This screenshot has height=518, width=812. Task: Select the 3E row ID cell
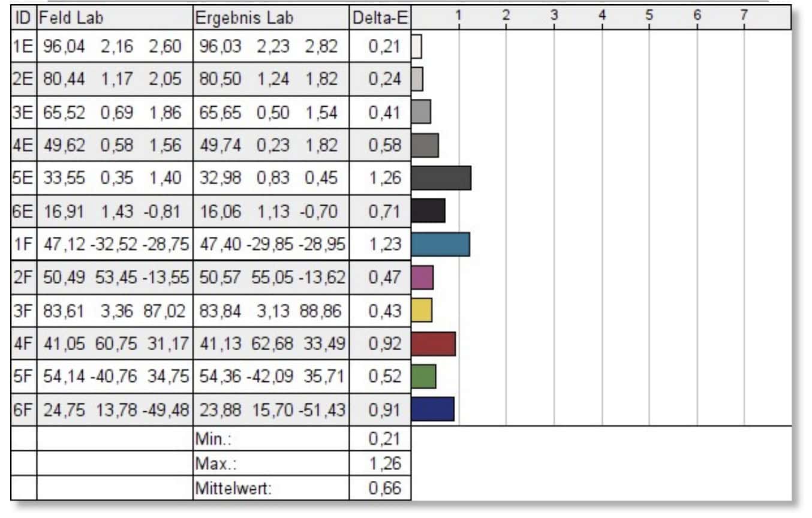[24, 112]
